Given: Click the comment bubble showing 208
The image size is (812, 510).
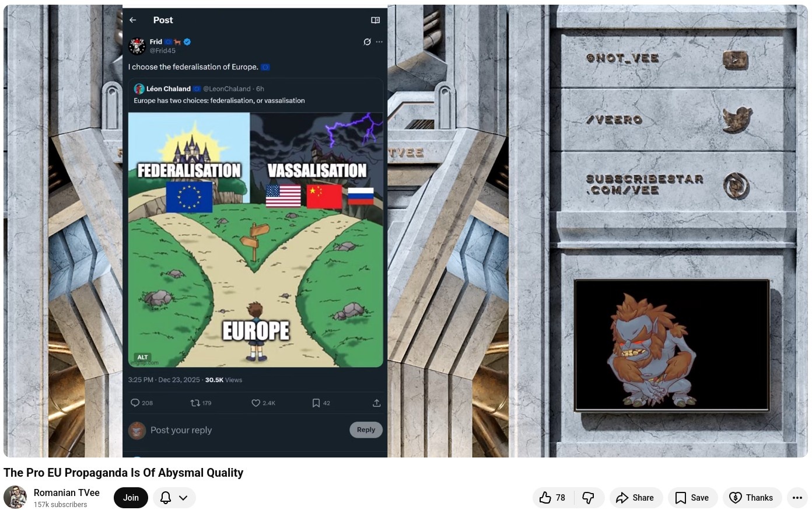Looking at the screenshot, I should [135, 403].
